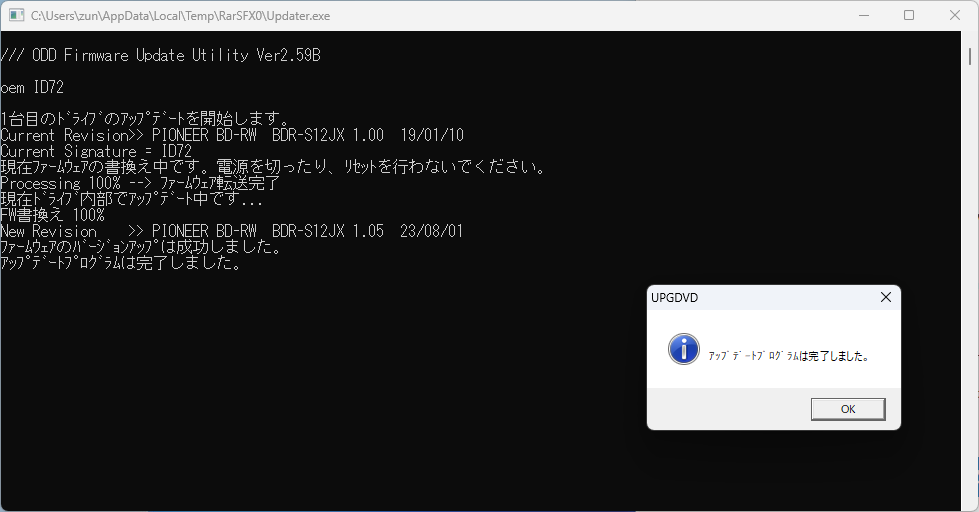Click the OK button in the dialog
The height and width of the screenshot is (512, 979).
[x=847, y=409]
